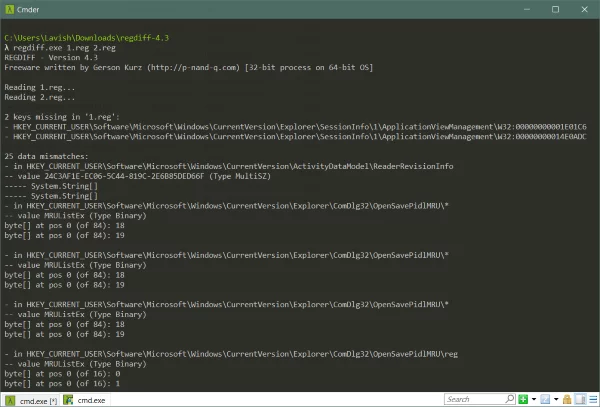Viewport: 600px width, 407px height.
Task: Click the Cmder lambda icon in the title bar
Action: (9, 9)
